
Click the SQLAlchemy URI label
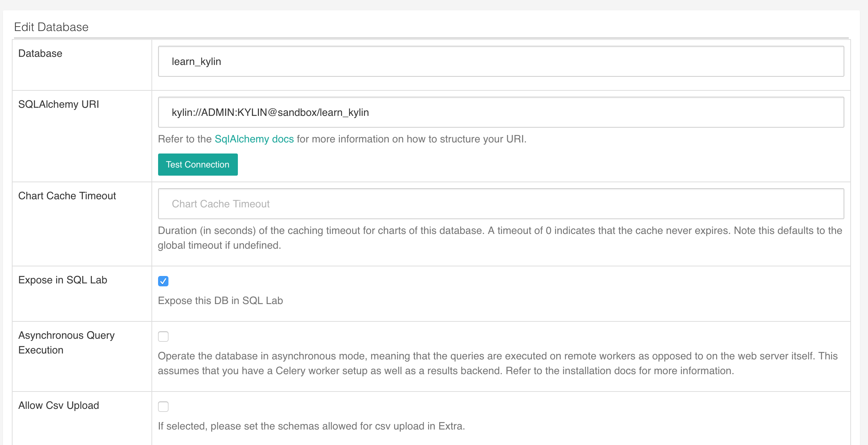[x=59, y=104]
